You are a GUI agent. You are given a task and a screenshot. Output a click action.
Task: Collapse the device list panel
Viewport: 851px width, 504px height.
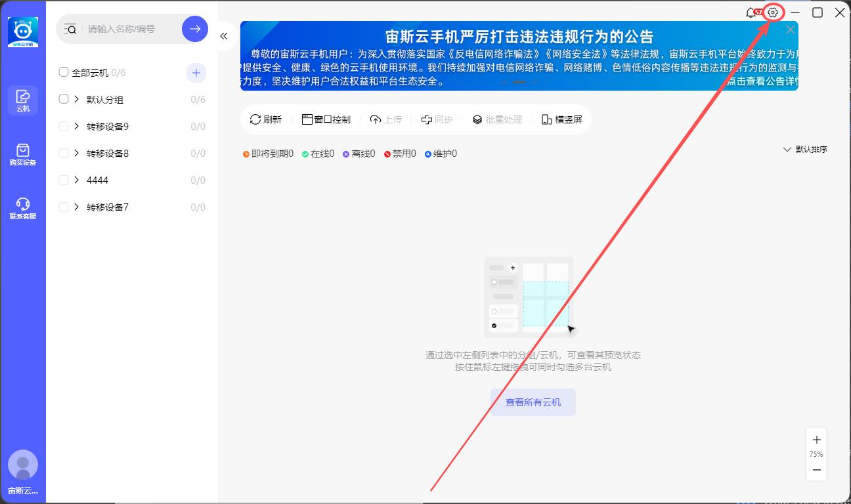224,36
